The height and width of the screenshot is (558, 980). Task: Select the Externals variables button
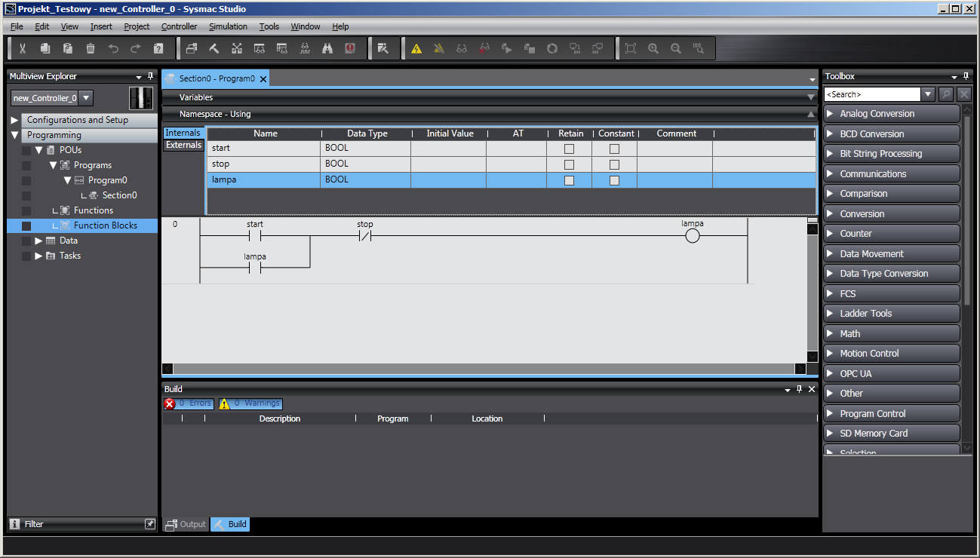tap(184, 145)
